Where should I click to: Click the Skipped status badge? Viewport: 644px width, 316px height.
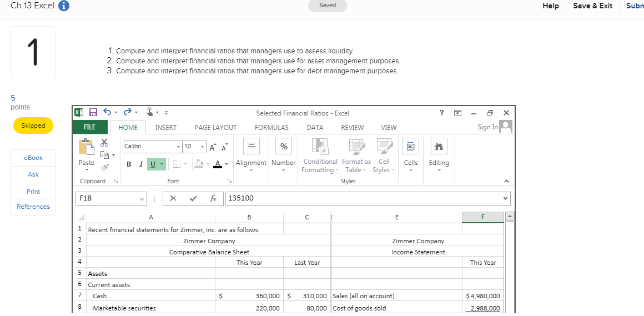33,126
